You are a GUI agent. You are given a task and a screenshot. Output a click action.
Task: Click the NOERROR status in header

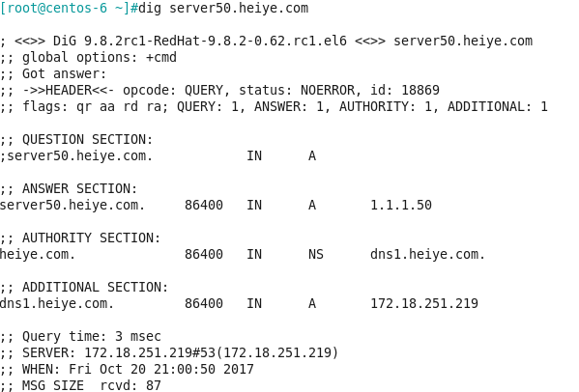tap(328, 90)
